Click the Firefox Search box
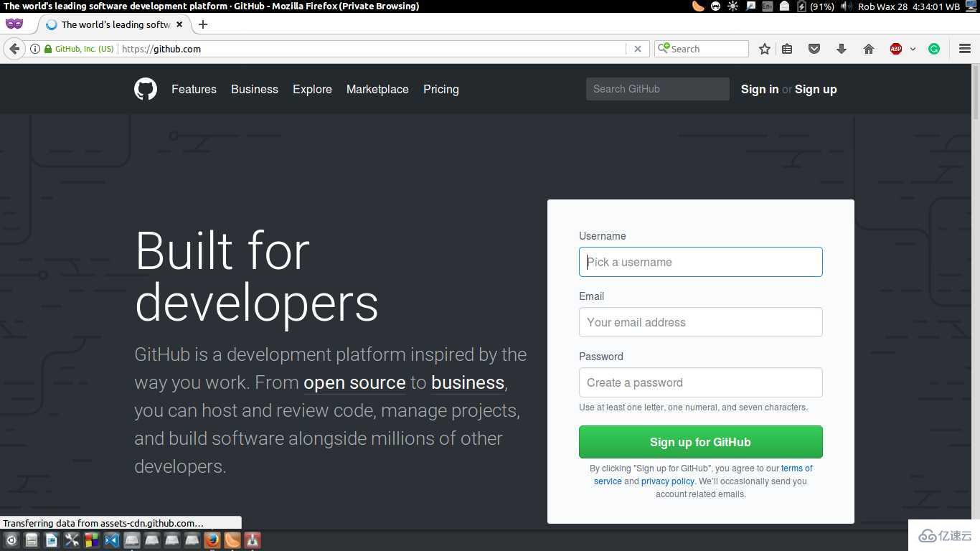 [x=702, y=49]
